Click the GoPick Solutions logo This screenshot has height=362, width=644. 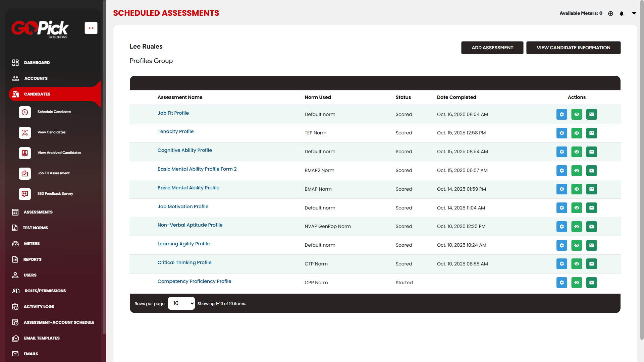tap(40, 29)
